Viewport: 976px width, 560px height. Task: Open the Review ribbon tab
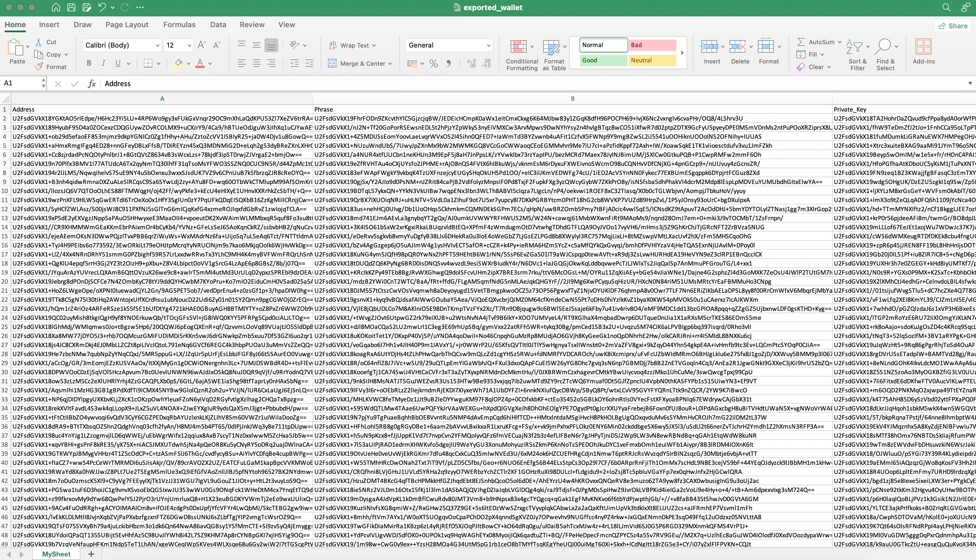252,24
